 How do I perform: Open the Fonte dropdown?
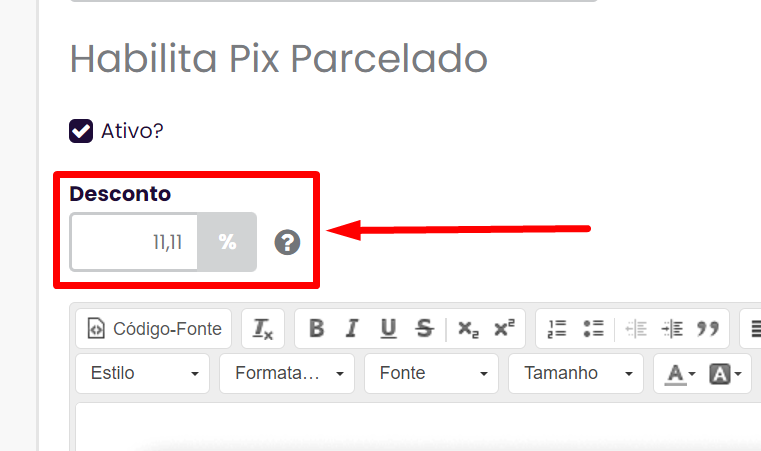(x=431, y=373)
